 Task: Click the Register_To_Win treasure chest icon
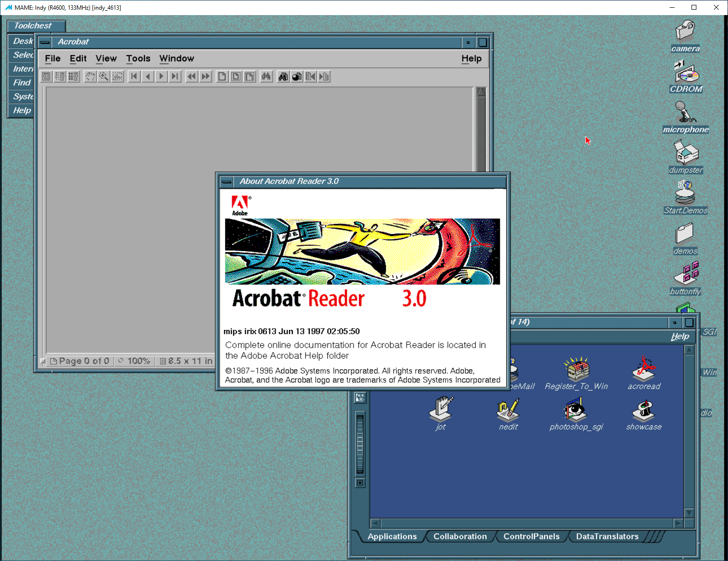[x=576, y=368]
